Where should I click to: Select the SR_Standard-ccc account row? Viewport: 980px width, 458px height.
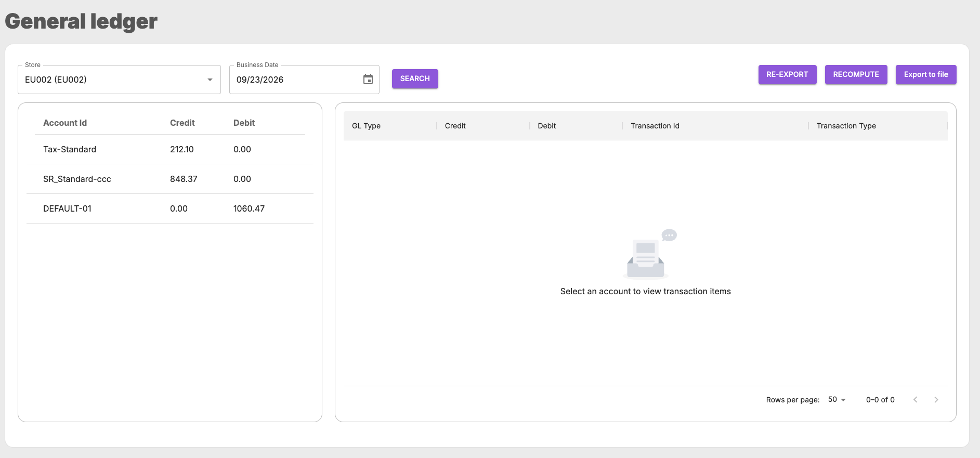click(x=170, y=179)
